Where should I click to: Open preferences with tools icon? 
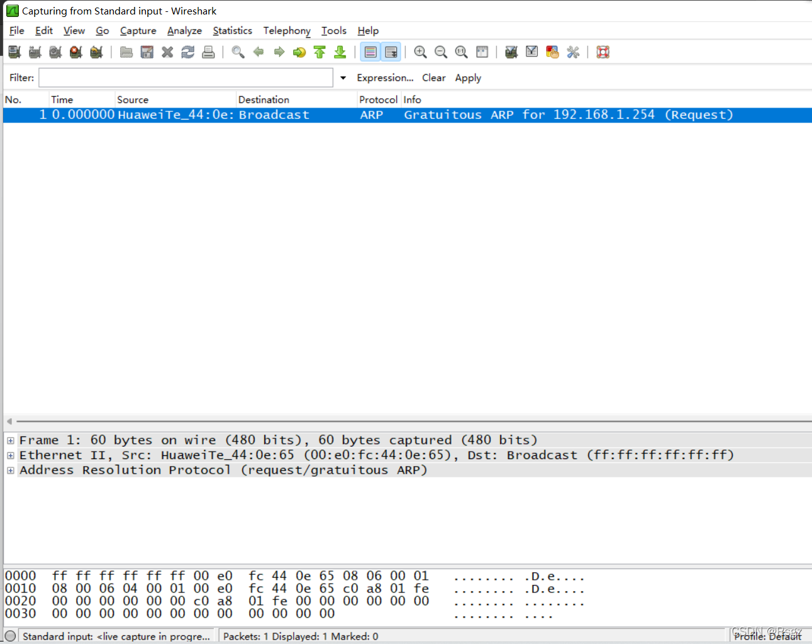pyautogui.click(x=573, y=52)
